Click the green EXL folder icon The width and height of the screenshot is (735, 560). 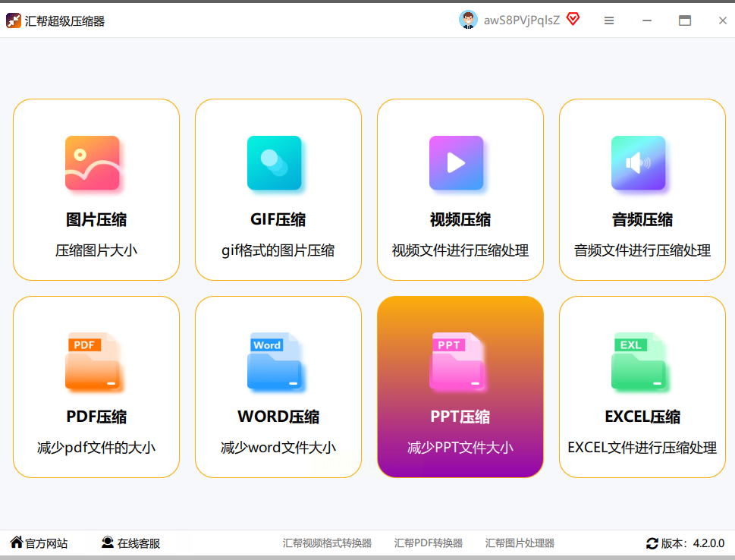point(638,361)
